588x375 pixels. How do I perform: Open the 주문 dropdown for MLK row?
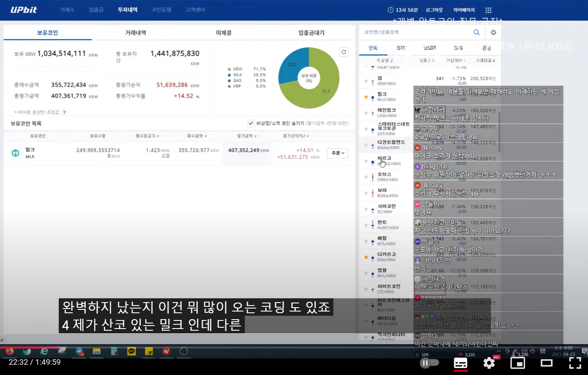click(338, 153)
